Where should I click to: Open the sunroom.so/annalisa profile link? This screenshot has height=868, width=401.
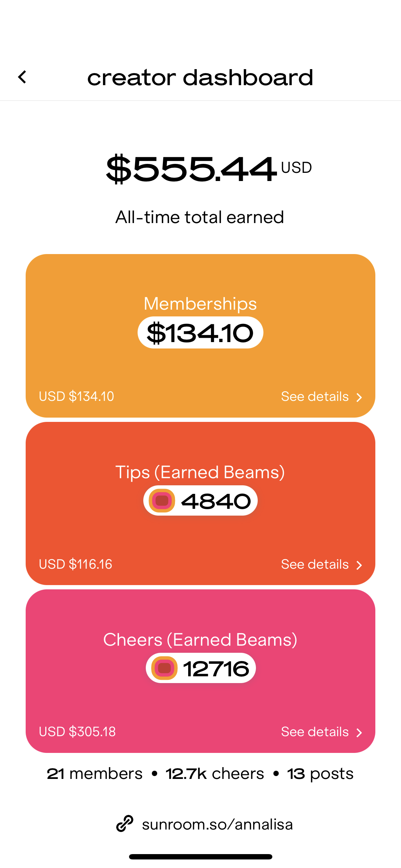[x=217, y=824]
